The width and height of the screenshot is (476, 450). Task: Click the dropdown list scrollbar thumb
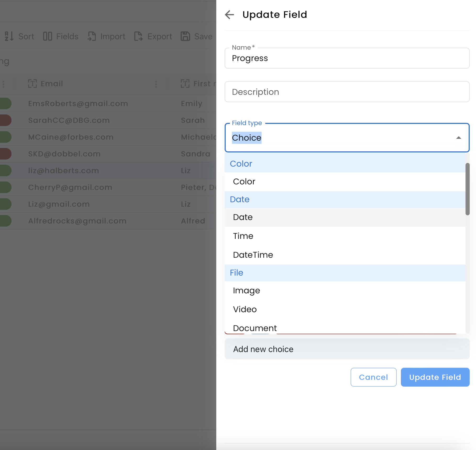(x=467, y=189)
